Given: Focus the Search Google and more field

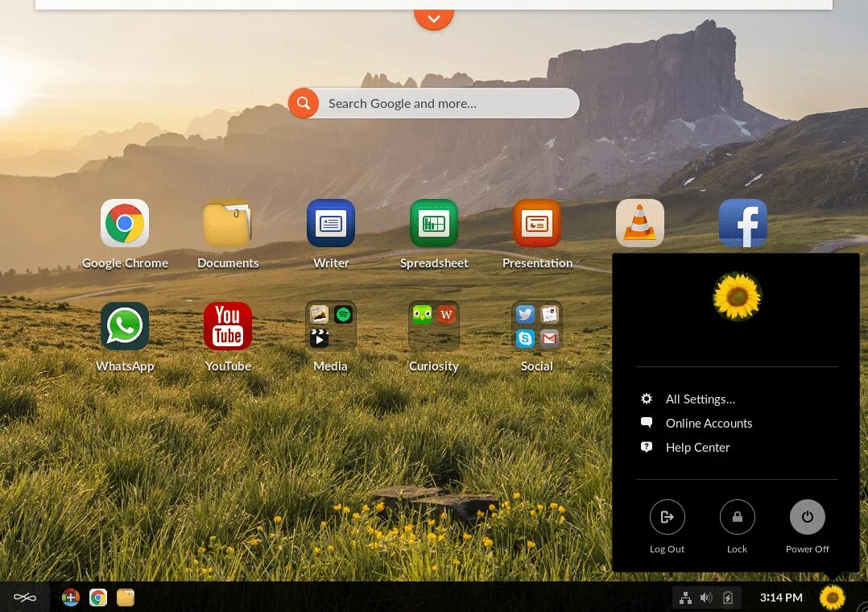Looking at the screenshot, I should [x=434, y=103].
